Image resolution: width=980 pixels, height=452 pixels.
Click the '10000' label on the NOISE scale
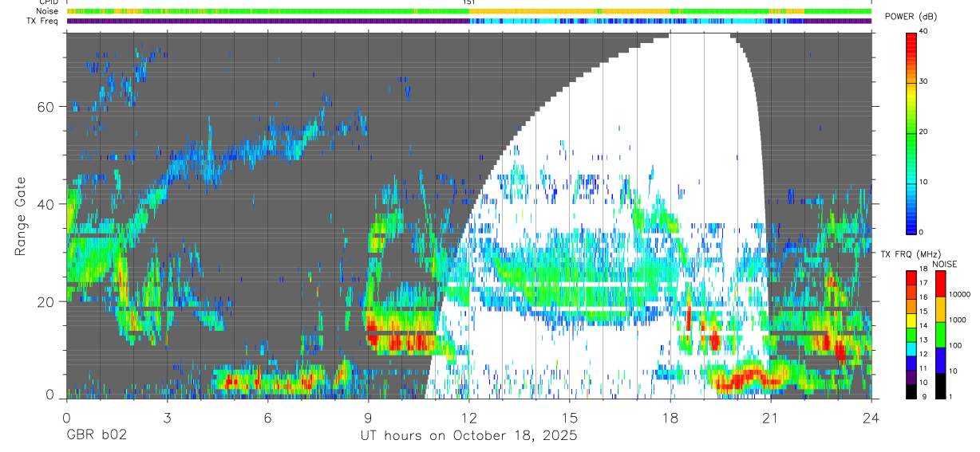pyautogui.click(x=960, y=294)
